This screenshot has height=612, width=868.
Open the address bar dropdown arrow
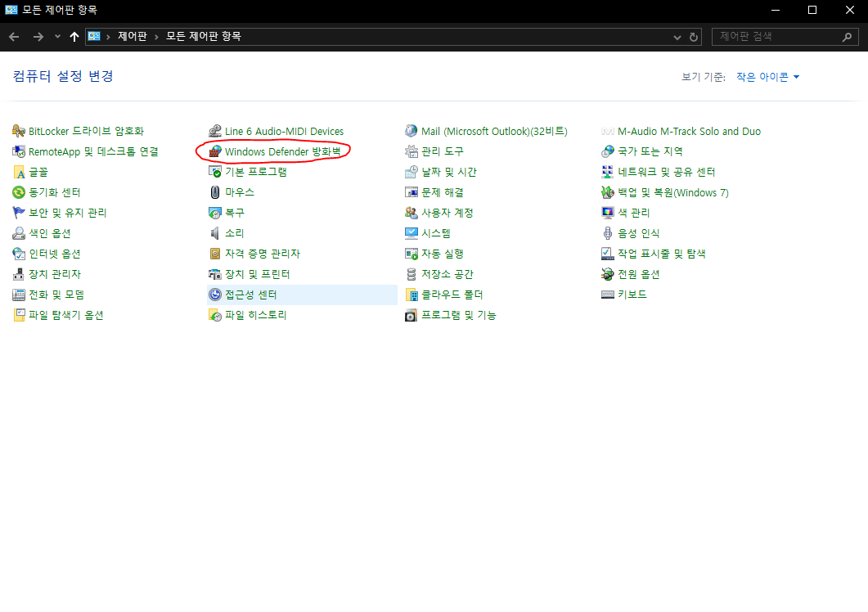click(677, 36)
